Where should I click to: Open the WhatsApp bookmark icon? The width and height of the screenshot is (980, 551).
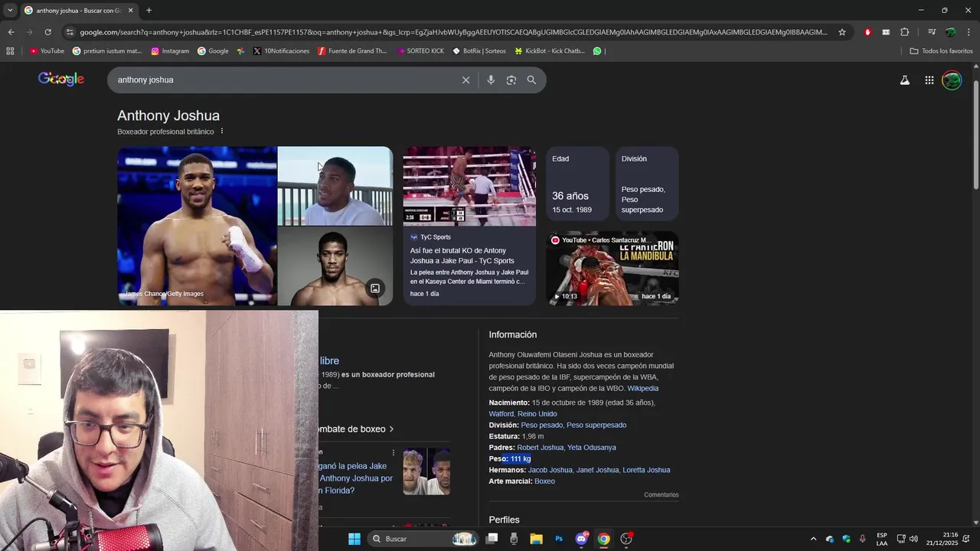coord(597,51)
